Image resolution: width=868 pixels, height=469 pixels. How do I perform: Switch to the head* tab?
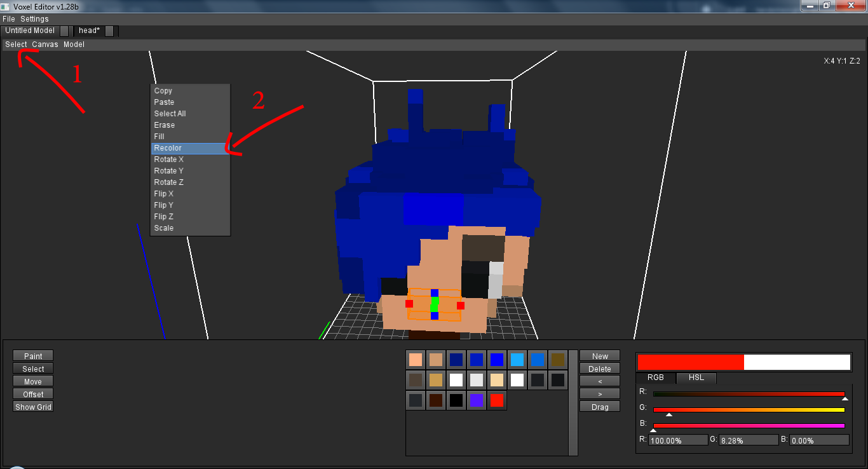point(90,31)
